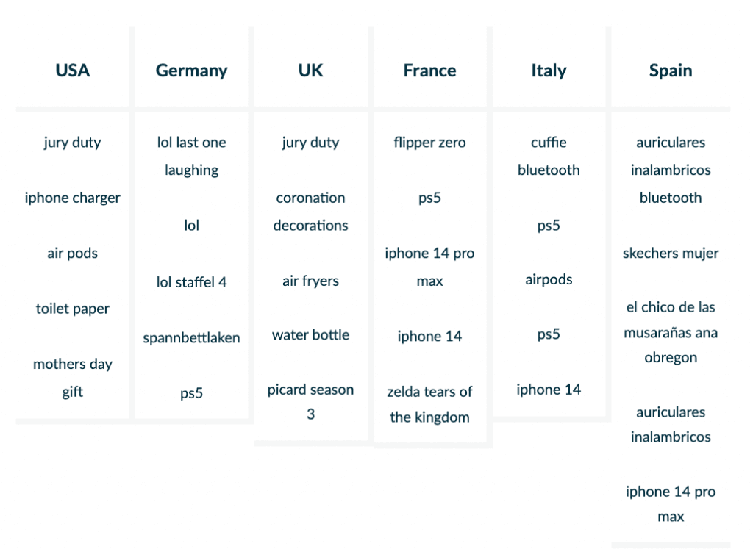Click "zelda tears of the kingdom" entry

(429, 404)
